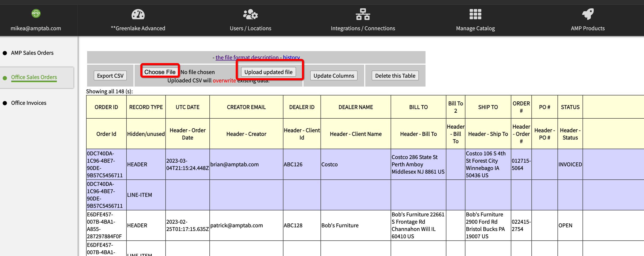This screenshot has height=256, width=644.
Task: Go to AMP Products menu label
Action: 588,28
